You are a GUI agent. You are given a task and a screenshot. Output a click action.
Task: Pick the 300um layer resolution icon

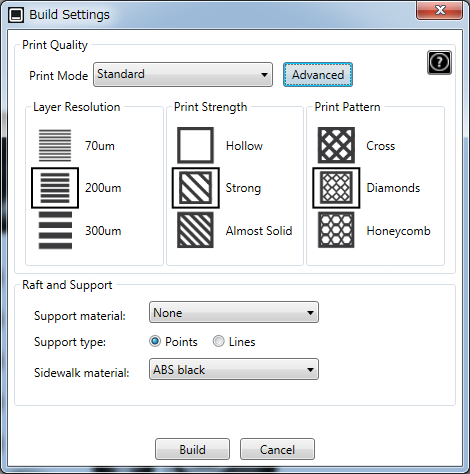[55, 230]
